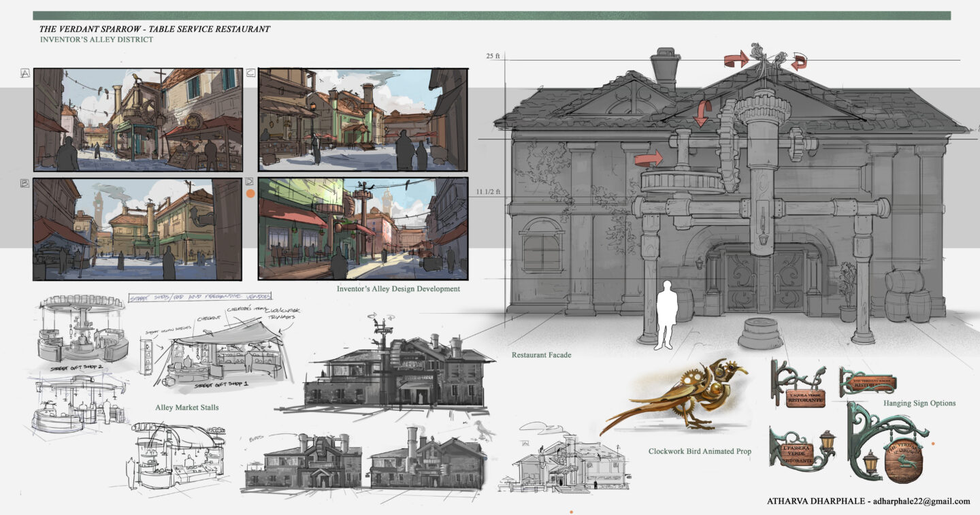The width and height of the screenshot is (980, 515).
Task: Open alley thumbnail A with red market stall
Action: click(138, 120)
